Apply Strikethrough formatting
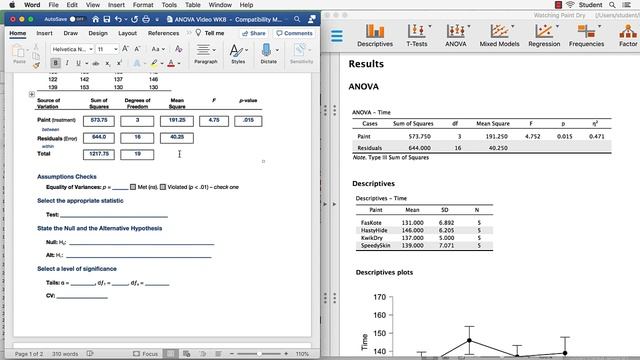 click(96, 63)
